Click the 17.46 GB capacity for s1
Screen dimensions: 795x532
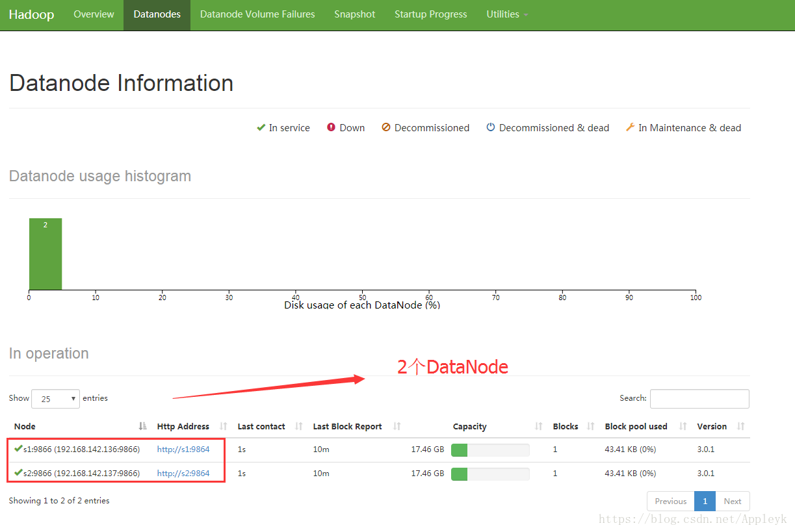tap(428, 450)
